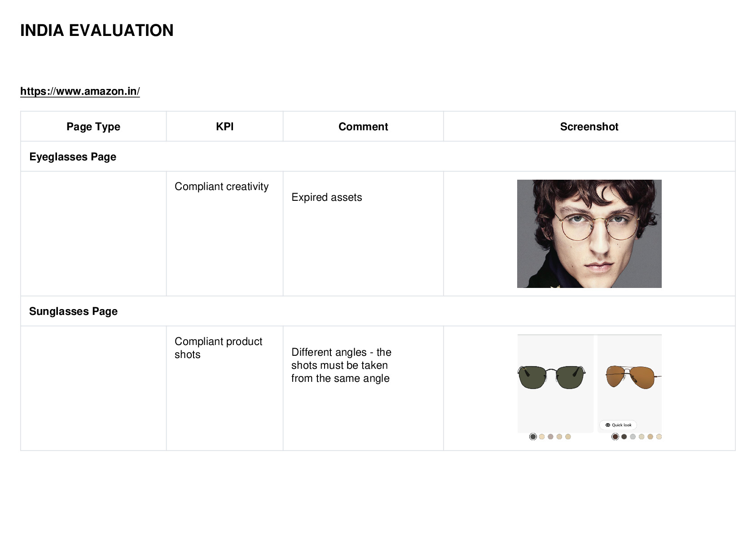
Task: Pick the mauve swatch under green sunglasses
Action: click(550, 437)
